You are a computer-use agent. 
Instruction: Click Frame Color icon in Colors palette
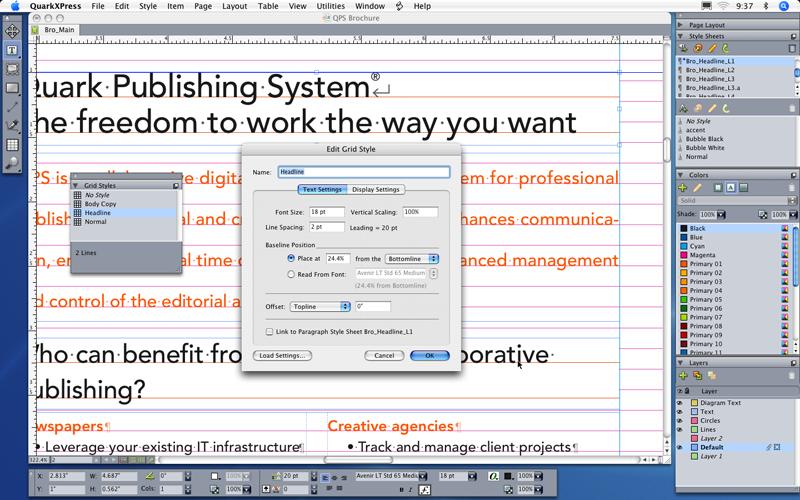[718, 188]
